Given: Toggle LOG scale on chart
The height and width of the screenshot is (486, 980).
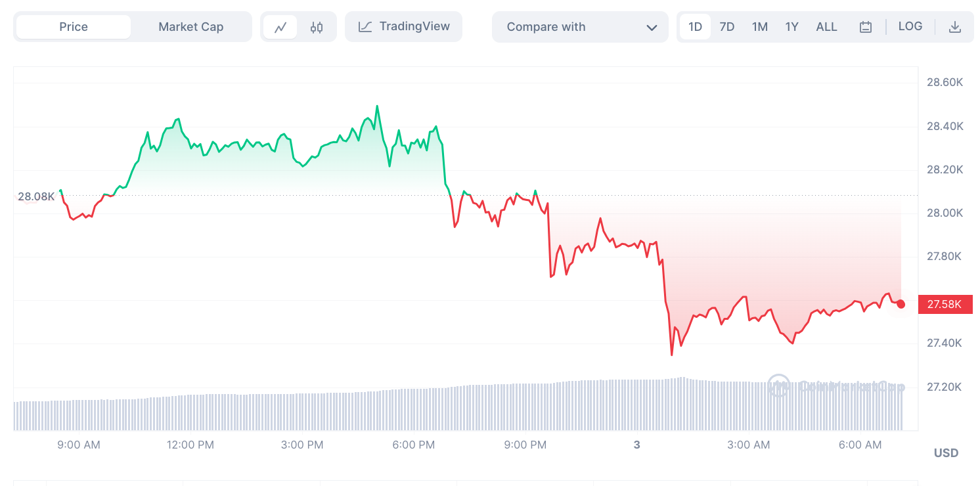Looking at the screenshot, I should point(910,26).
